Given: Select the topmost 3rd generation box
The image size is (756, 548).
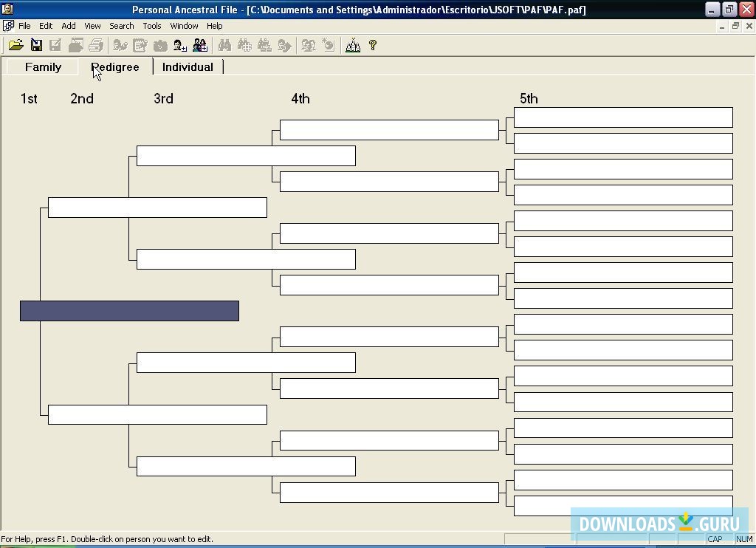Looking at the screenshot, I should pos(246,156).
